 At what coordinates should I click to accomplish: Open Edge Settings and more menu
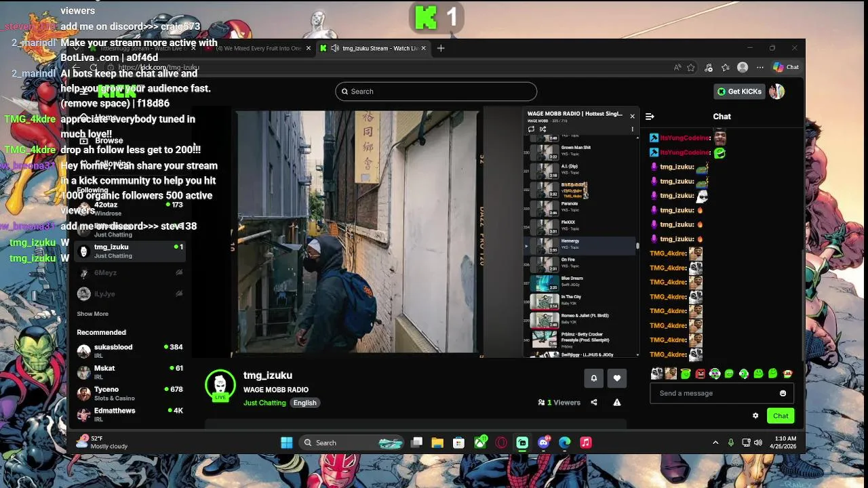[x=760, y=67]
